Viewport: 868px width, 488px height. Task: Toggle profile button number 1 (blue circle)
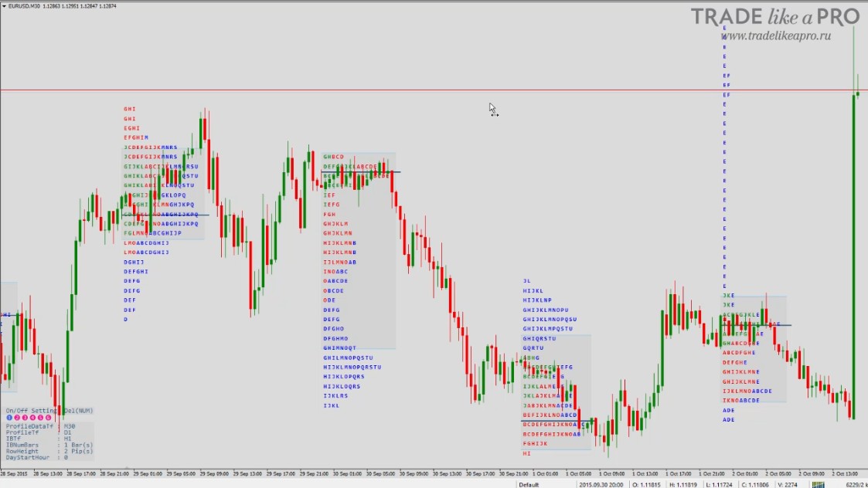tap(9, 418)
